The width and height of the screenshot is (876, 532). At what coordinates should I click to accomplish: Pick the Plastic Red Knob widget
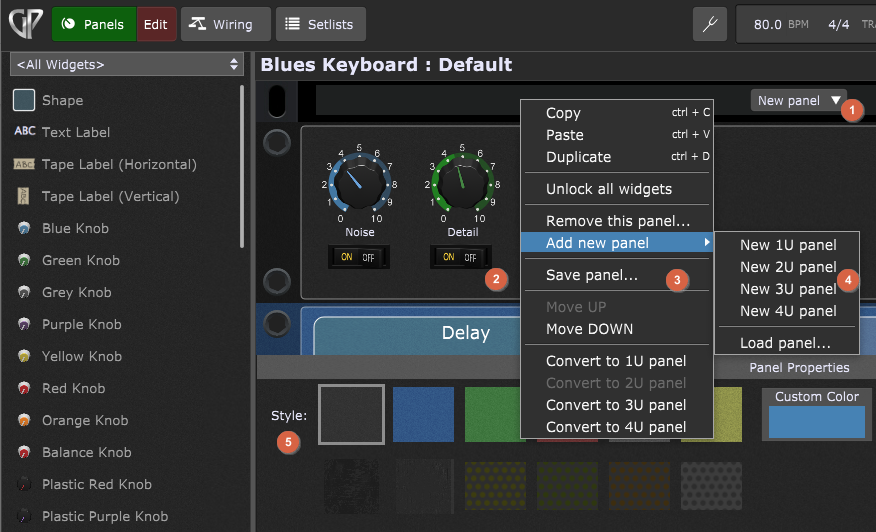coord(83,484)
